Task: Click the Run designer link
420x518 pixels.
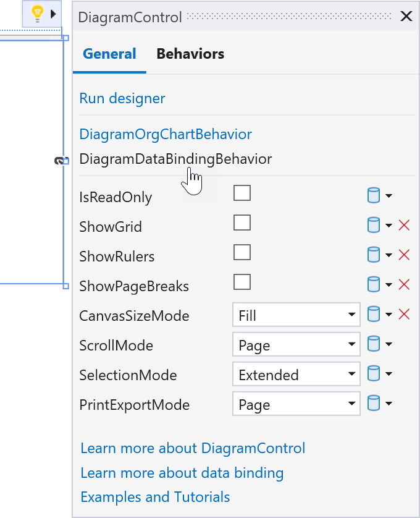Action: (x=122, y=98)
